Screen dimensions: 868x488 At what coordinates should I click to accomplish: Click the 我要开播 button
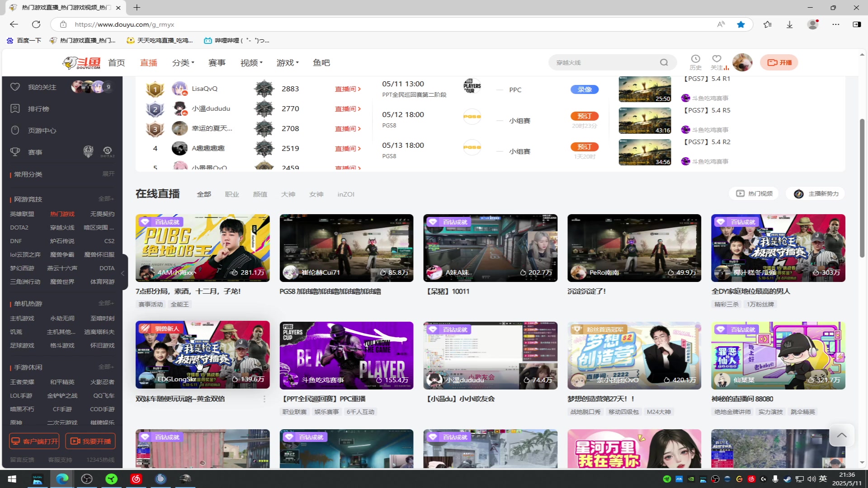(x=90, y=441)
